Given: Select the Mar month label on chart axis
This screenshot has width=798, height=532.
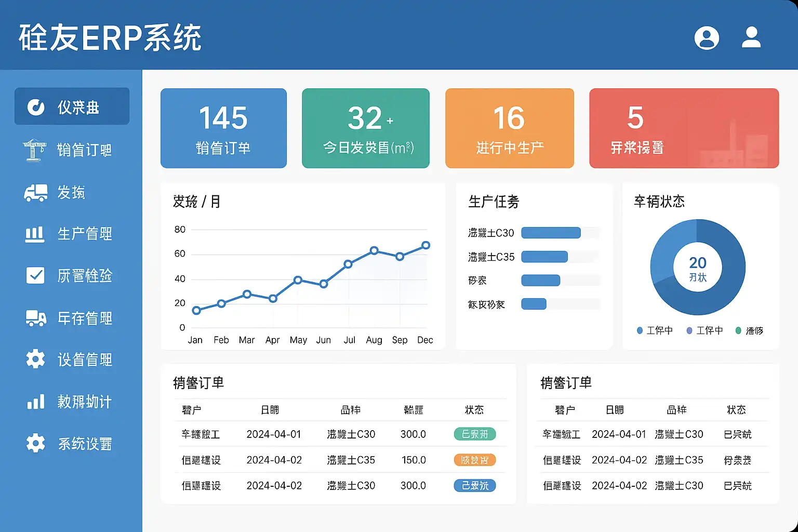Looking at the screenshot, I should 247,340.
